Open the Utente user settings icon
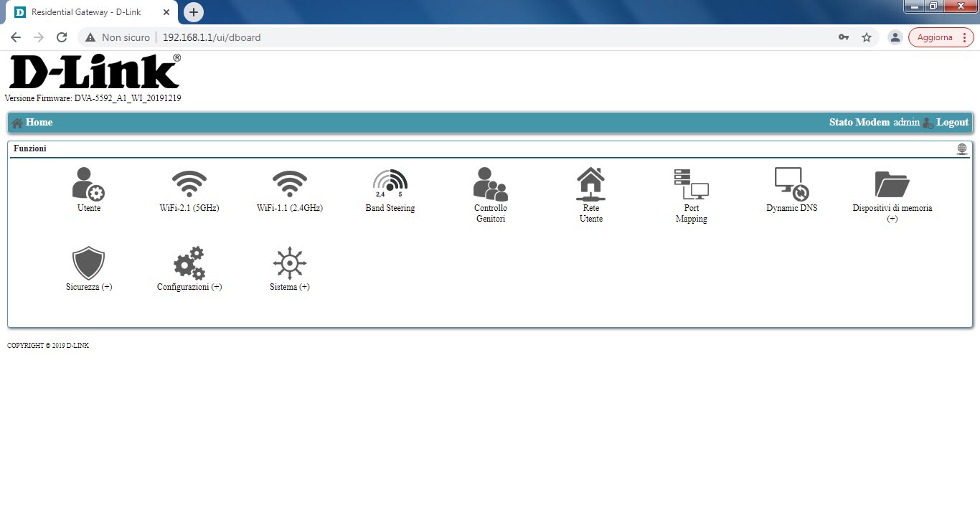The image size is (980, 520). pos(89,184)
